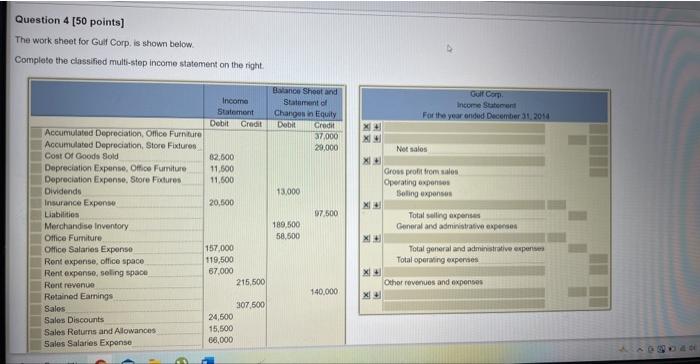Click the insert arrow on the row below Net sales
This screenshot has height=364, width=700.
coord(377,160)
